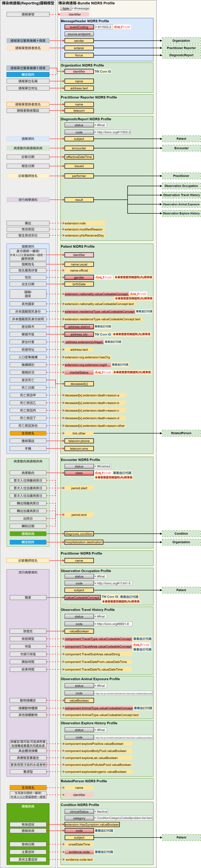Click the 通報單號 source field

tap(28, 14)
